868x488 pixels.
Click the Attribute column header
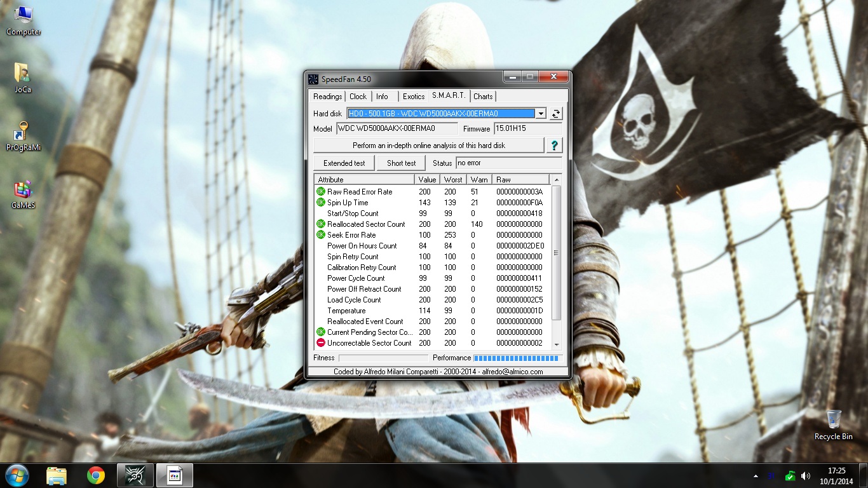tap(365, 180)
